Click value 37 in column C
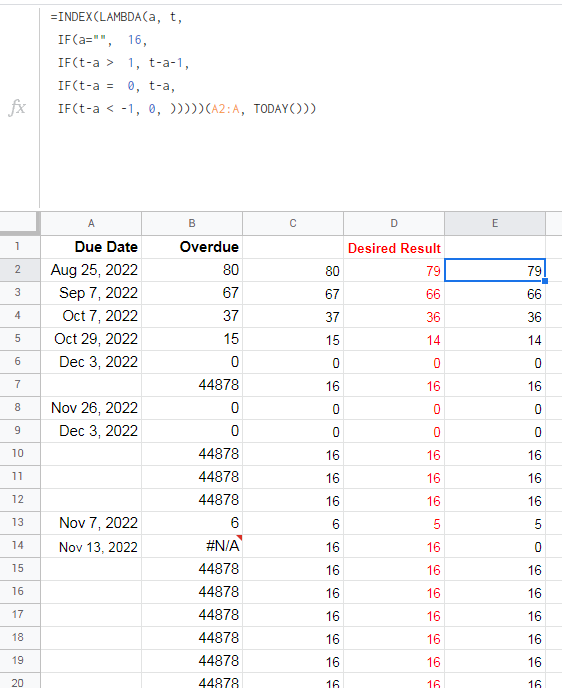The height and width of the screenshot is (688, 562). point(293,316)
